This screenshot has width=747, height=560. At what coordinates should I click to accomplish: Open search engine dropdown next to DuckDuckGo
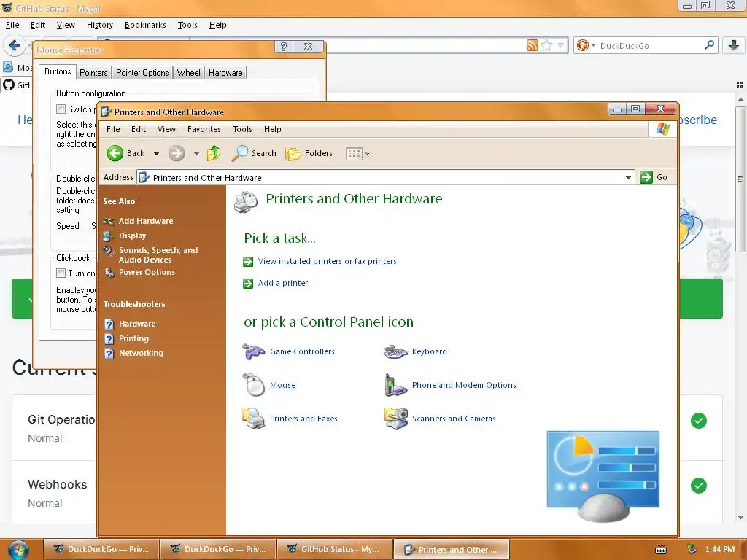point(593,46)
